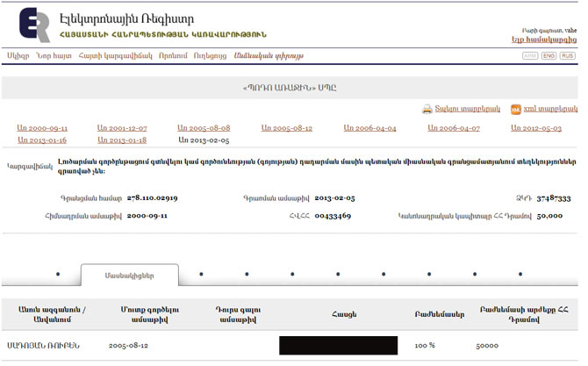Click the Ելք համակարգից logout link

544,39
